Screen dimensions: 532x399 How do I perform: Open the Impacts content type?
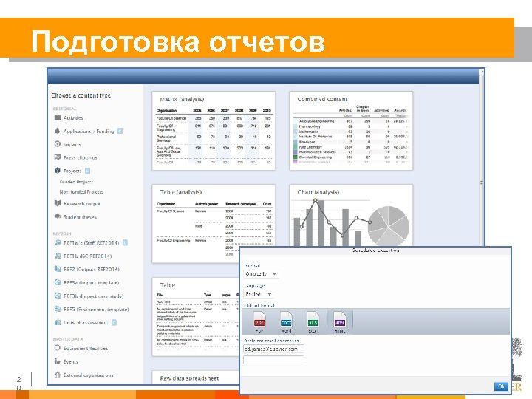click(72, 144)
